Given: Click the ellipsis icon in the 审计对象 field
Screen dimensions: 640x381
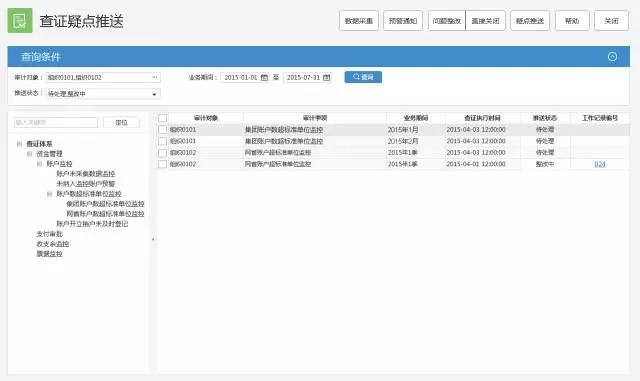Looking at the screenshot, I should [155, 77].
